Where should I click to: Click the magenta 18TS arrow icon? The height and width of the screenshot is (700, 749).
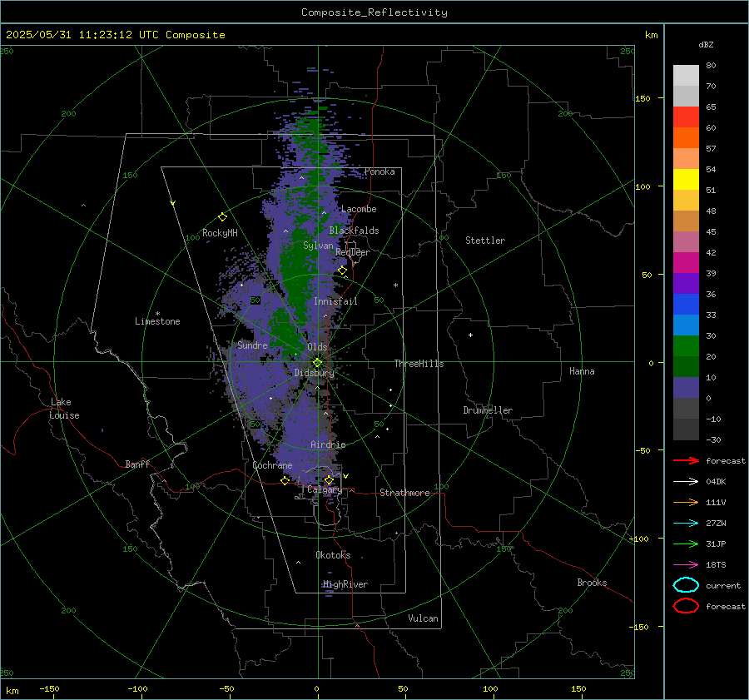(x=686, y=565)
